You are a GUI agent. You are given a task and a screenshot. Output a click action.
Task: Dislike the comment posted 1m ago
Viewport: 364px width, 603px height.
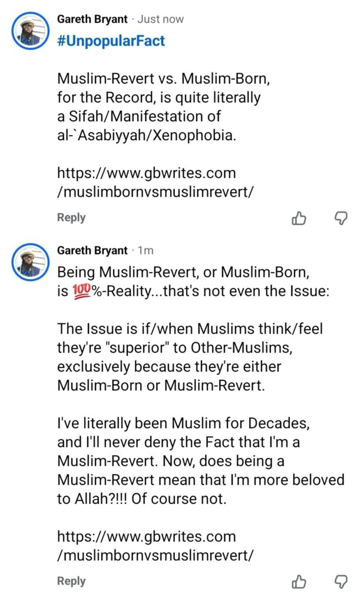341,582
